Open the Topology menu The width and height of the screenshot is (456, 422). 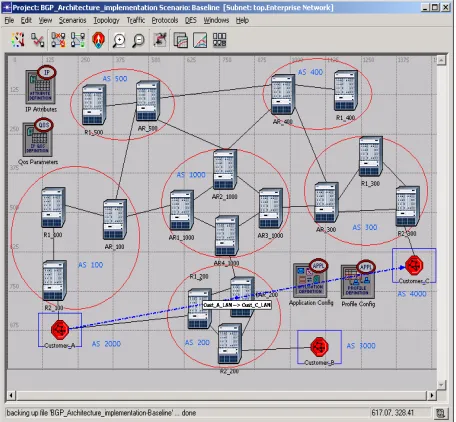click(x=106, y=21)
